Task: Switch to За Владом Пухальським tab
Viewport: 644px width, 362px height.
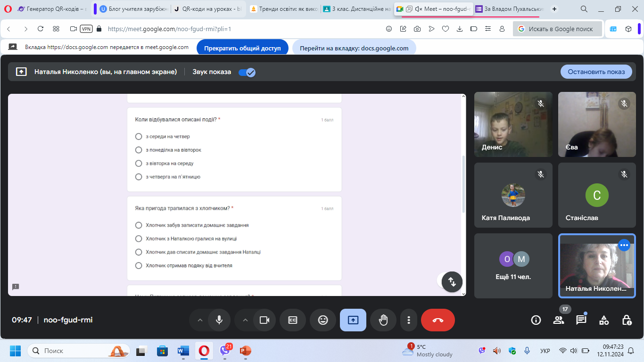Action: click(509, 9)
